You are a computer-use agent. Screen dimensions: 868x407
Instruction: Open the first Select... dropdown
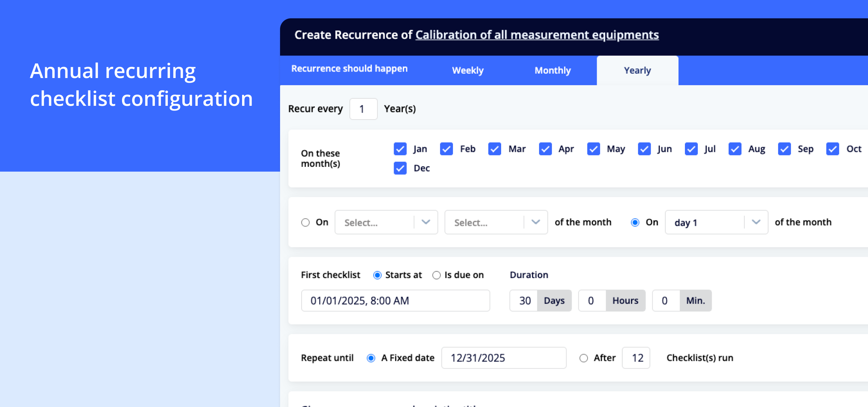coord(386,222)
